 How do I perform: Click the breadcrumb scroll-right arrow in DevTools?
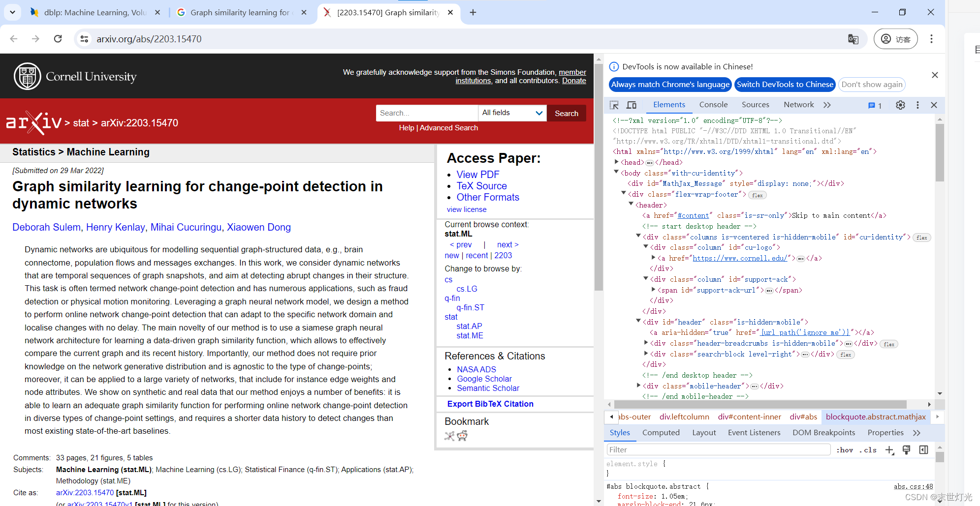point(937,417)
